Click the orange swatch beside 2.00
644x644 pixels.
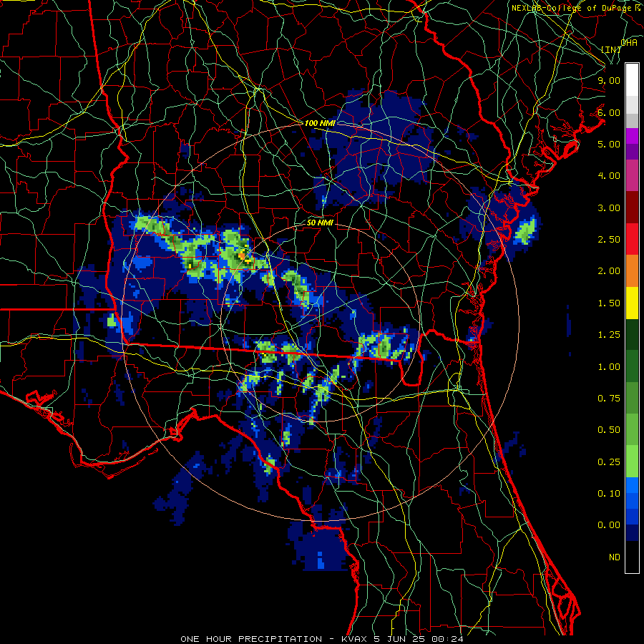click(x=632, y=271)
